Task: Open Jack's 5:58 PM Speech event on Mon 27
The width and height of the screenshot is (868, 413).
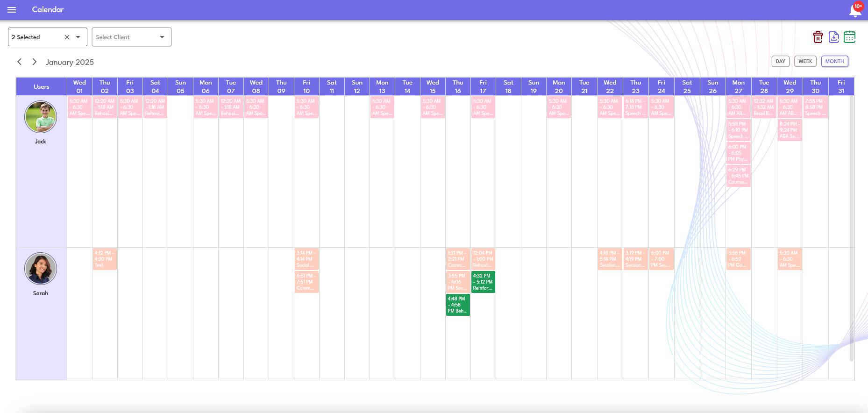Action: coord(739,130)
